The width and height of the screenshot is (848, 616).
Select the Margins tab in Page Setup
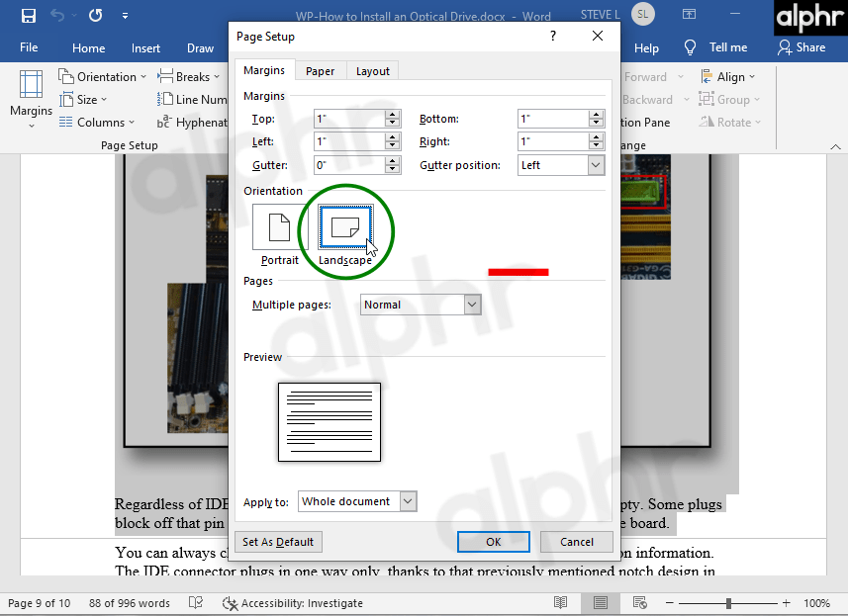point(264,70)
